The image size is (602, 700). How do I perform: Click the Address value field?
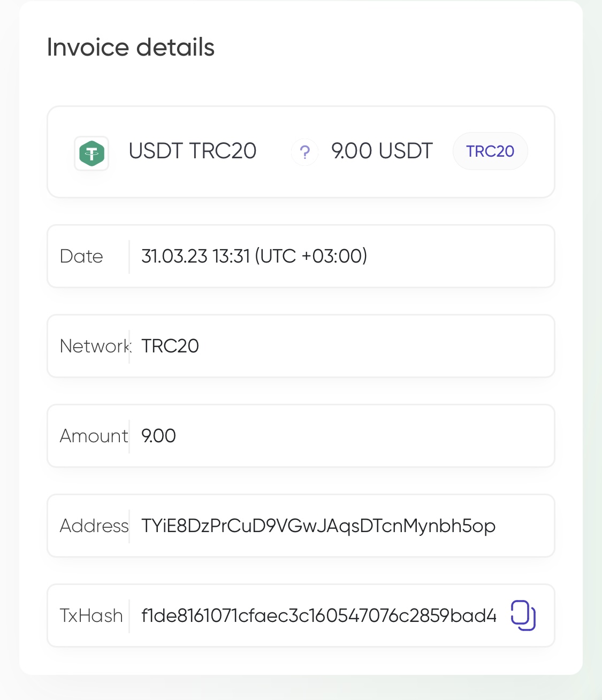[301, 526]
